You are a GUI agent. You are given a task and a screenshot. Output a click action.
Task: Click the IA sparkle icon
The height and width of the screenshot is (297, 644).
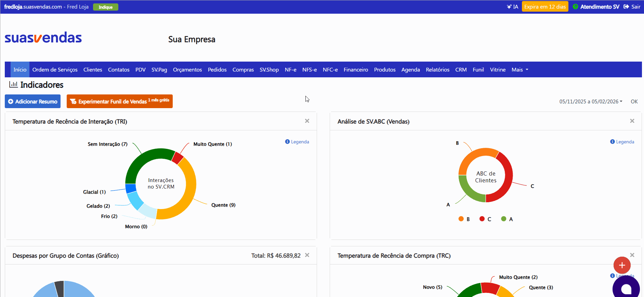coord(509,7)
